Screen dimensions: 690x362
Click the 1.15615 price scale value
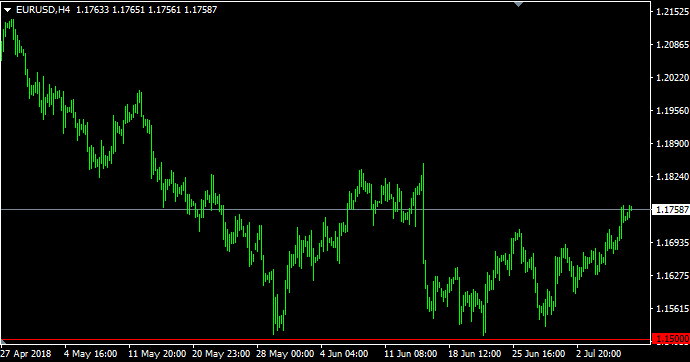click(672, 308)
